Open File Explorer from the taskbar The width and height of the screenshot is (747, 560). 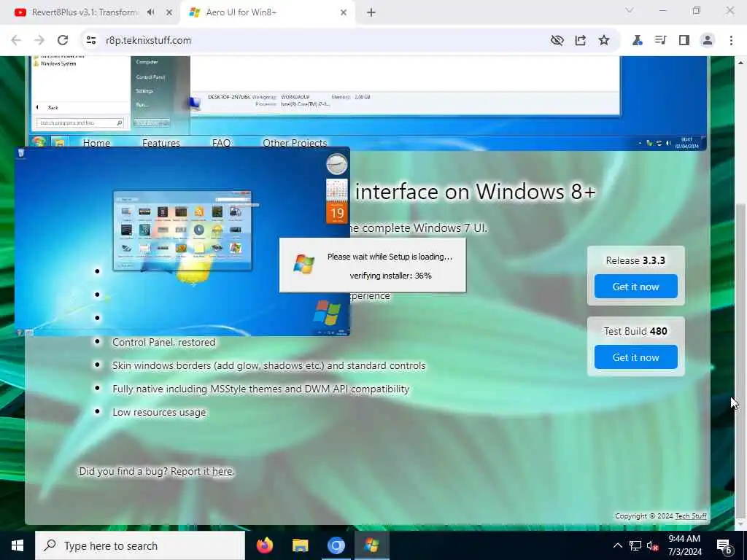click(x=300, y=545)
